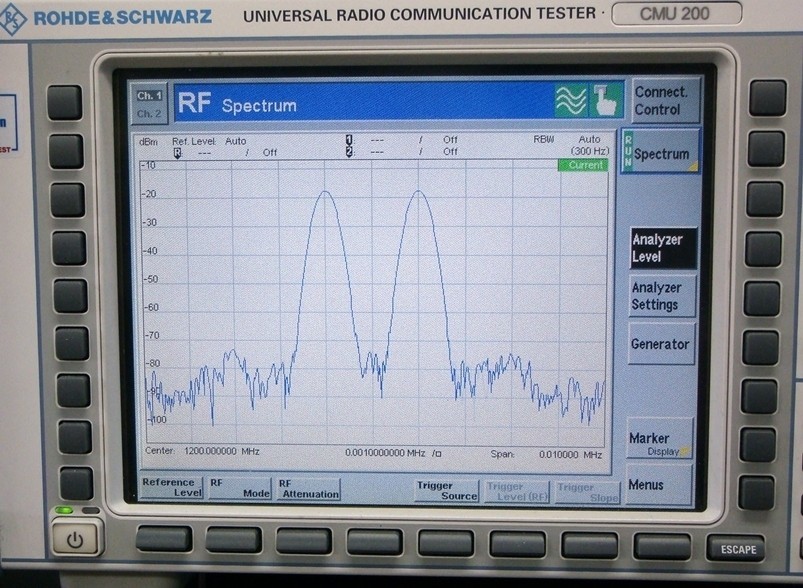Screen dimensions: 803x588
Task: Open the Generator softkey
Action: click(661, 344)
